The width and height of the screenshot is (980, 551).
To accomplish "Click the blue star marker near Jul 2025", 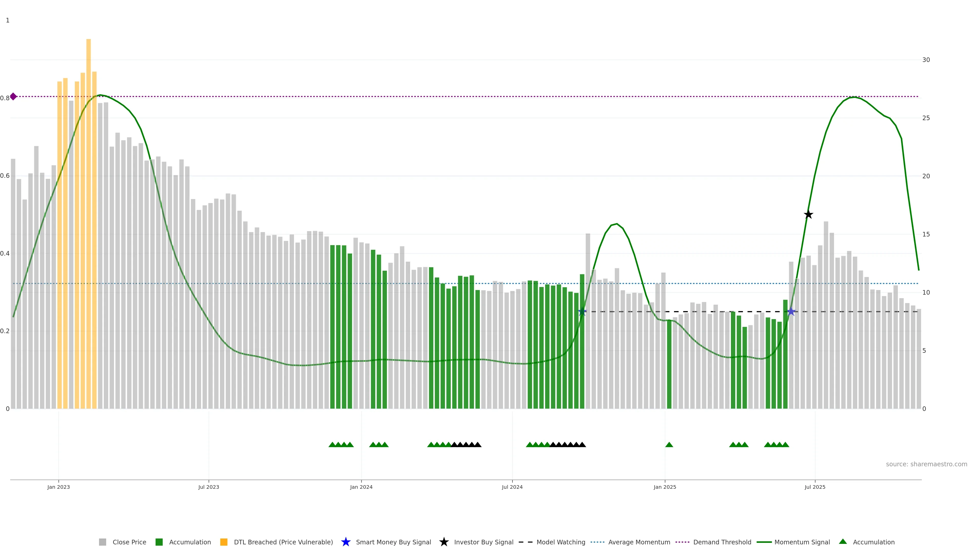I will pos(791,311).
